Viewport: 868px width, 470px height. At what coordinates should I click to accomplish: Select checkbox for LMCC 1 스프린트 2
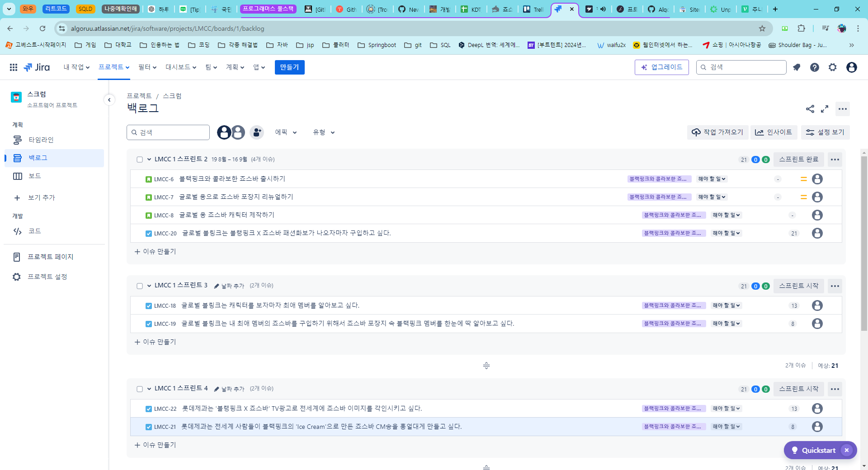tap(140, 160)
